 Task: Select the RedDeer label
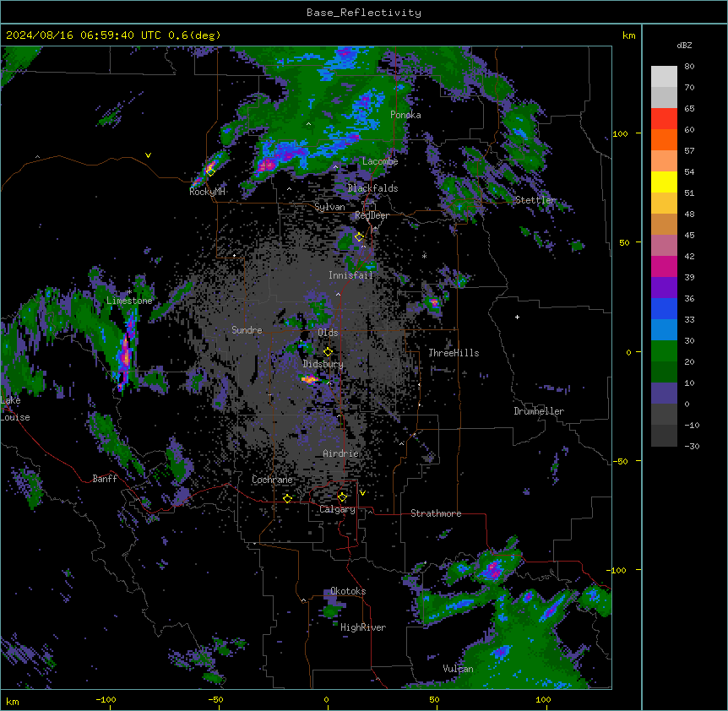pyautogui.click(x=372, y=215)
